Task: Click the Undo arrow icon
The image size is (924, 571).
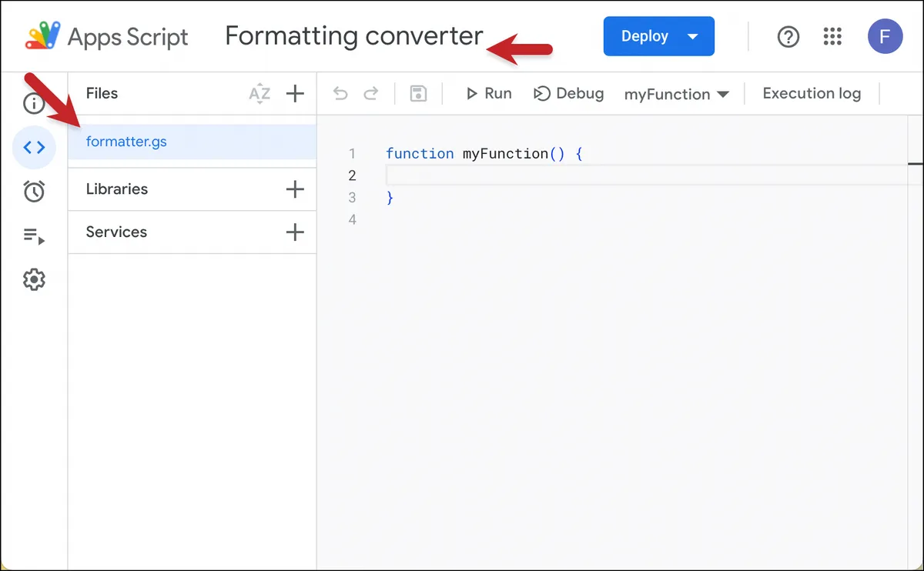Action: click(x=340, y=94)
